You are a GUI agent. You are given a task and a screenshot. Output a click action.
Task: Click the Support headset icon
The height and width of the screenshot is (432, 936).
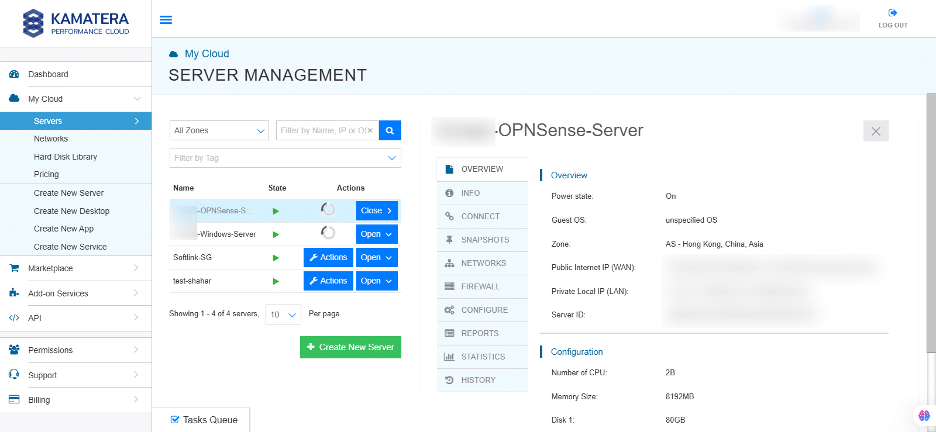pyautogui.click(x=14, y=375)
